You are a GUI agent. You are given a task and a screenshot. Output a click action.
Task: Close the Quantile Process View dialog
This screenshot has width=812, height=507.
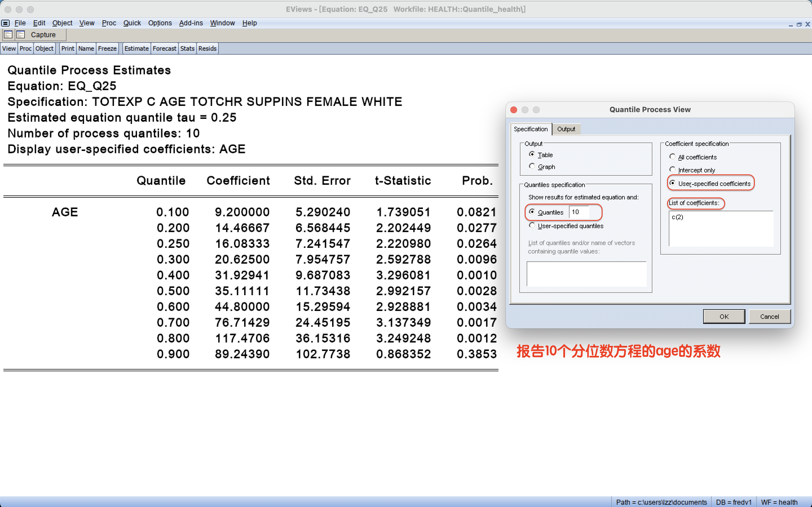(513, 110)
